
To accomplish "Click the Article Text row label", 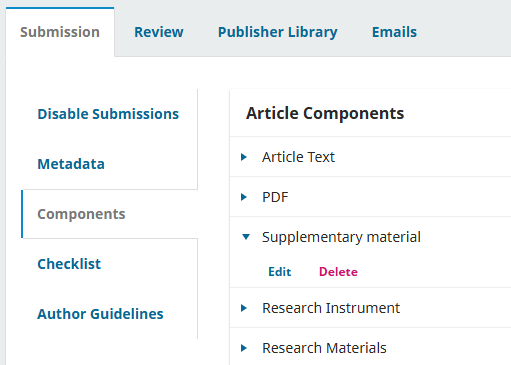I will click(x=298, y=157).
